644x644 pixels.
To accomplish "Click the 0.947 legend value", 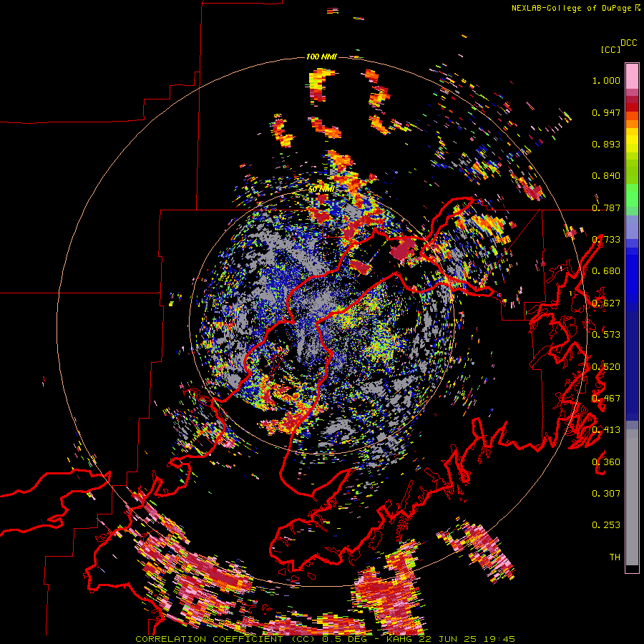I will click(x=606, y=112).
